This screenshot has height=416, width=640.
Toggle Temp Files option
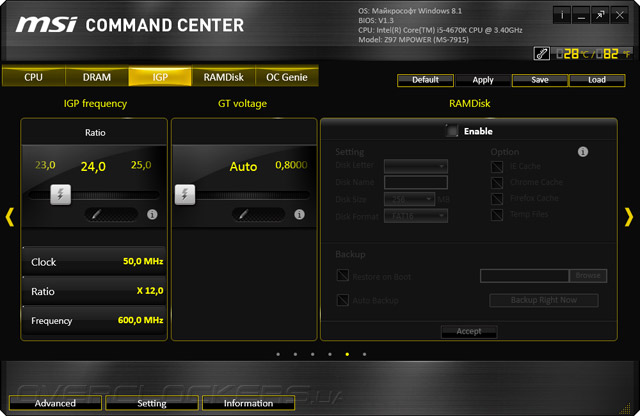point(497,215)
